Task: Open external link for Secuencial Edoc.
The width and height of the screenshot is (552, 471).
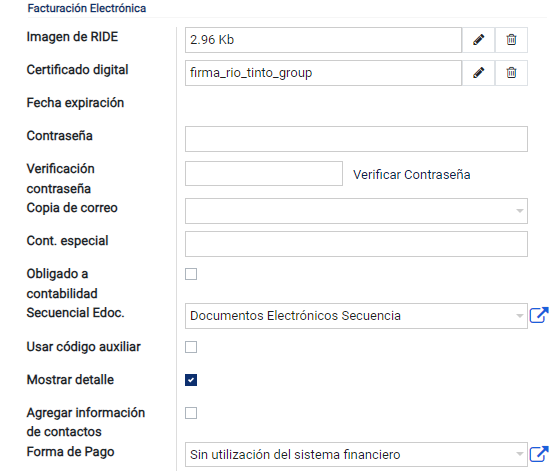Action: (x=539, y=315)
